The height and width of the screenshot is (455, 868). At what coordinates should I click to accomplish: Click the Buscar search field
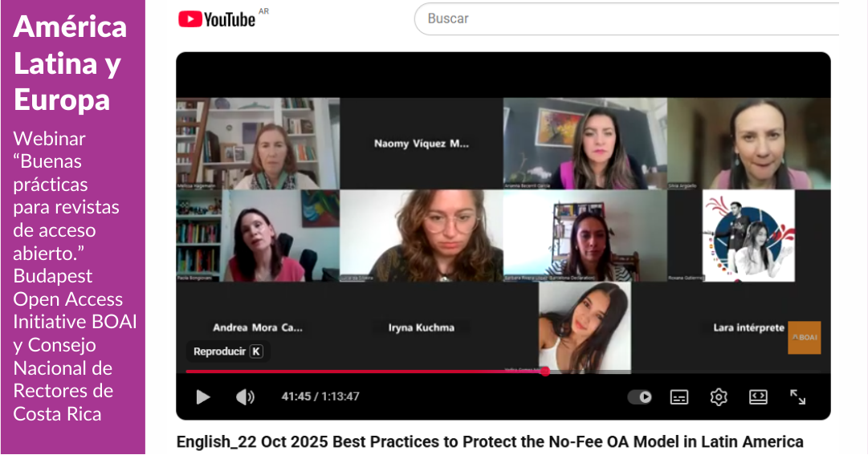tap(626, 18)
